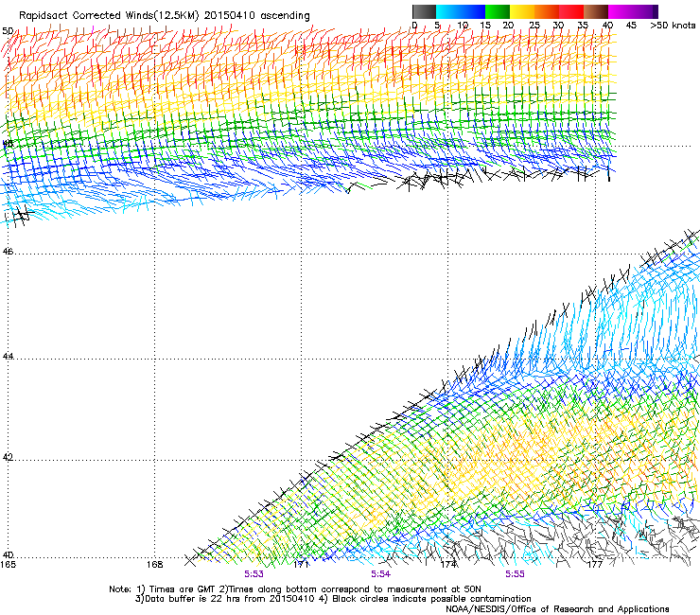Click the longitude label 168

(154, 565)
